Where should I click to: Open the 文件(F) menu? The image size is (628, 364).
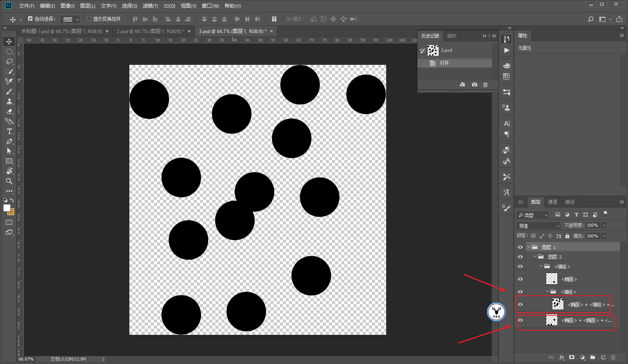(26, 6)
